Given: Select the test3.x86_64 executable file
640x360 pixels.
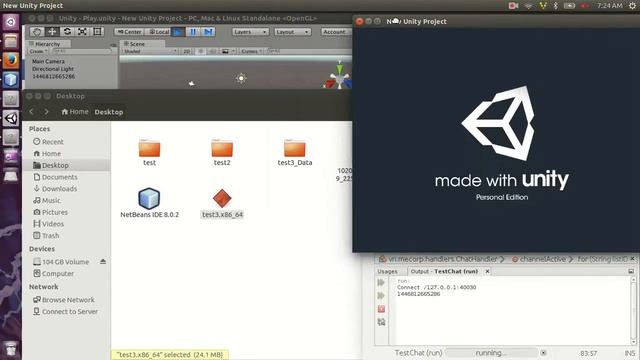Looking at the screenshot, I should tap(222, 198).
